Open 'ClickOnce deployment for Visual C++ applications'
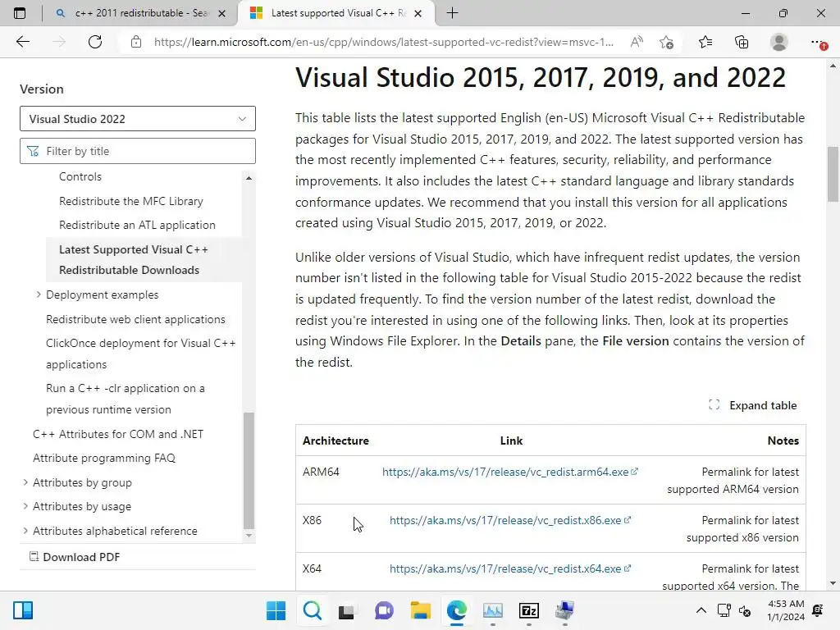This screenshot has width=840, height=630. coord(141,354)
